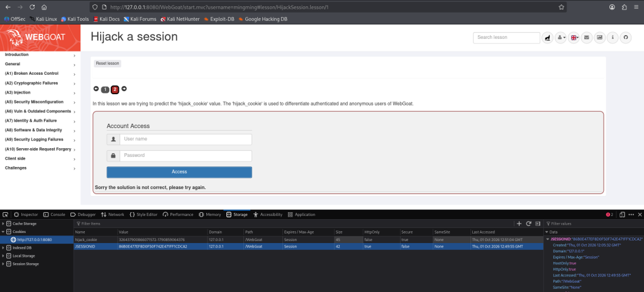Open OffSec bookmark

click(x=15, y=19)
